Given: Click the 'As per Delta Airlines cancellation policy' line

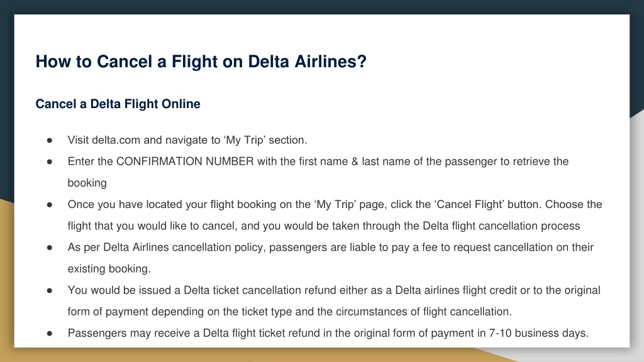Looking at the screenshot, I should (331, 247).
